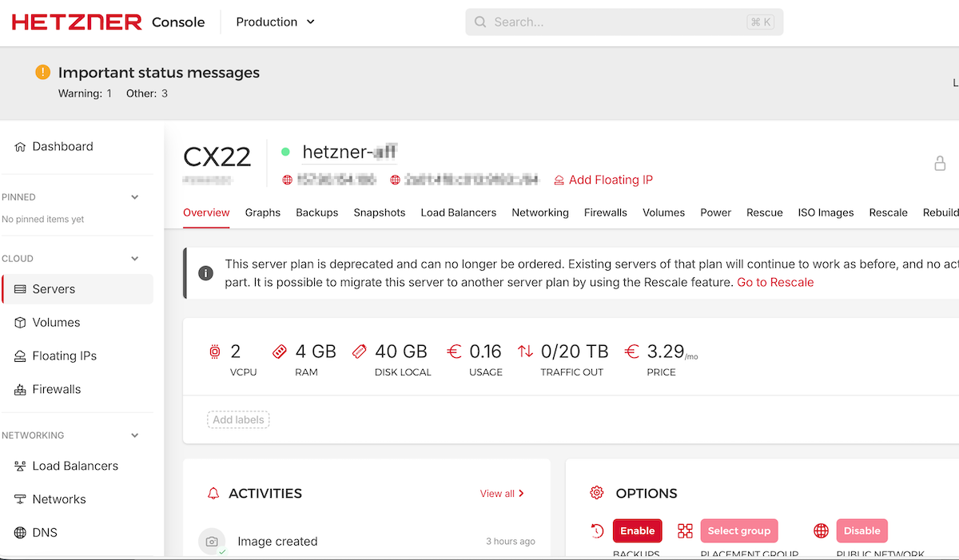Collapse the Networking section chevron
Screen dimensions: 959x560
point(135,435)
